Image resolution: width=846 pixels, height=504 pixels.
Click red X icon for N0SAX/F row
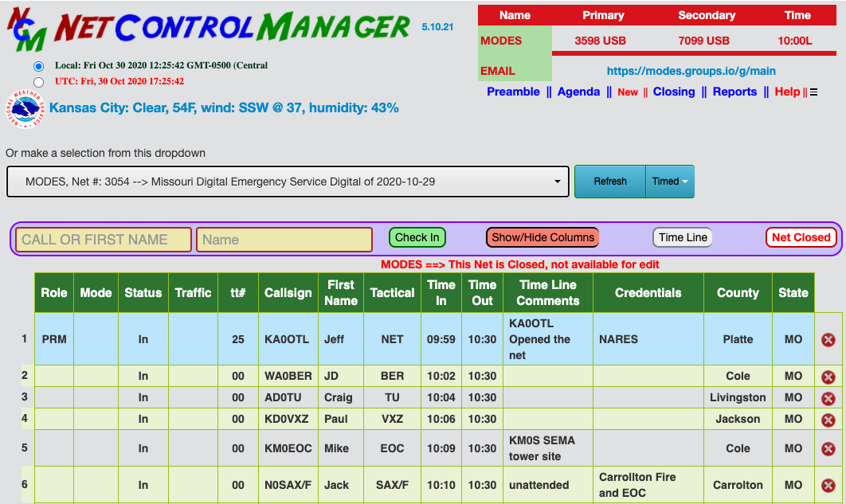(x=828, y=485)
